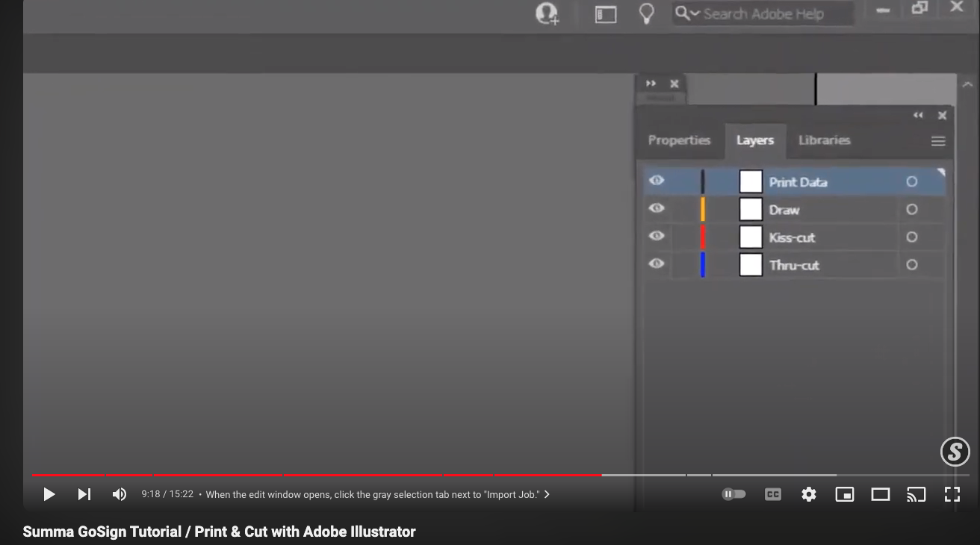This screenshot has width=980, height=545.
Task: Click the share/invite user icon
Action: pyautogui.click(x=548, y=13)
